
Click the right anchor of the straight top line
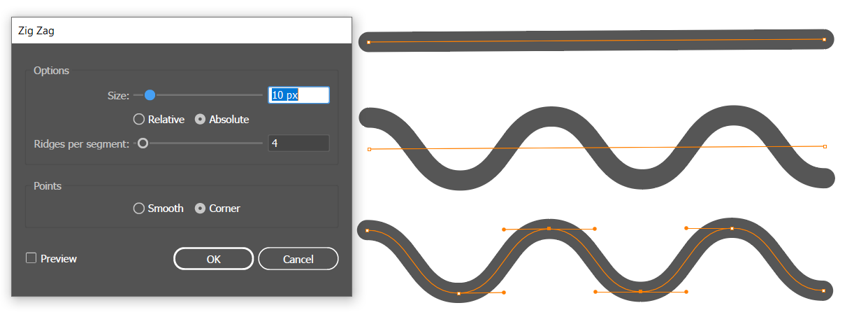[x=824, y=40]
